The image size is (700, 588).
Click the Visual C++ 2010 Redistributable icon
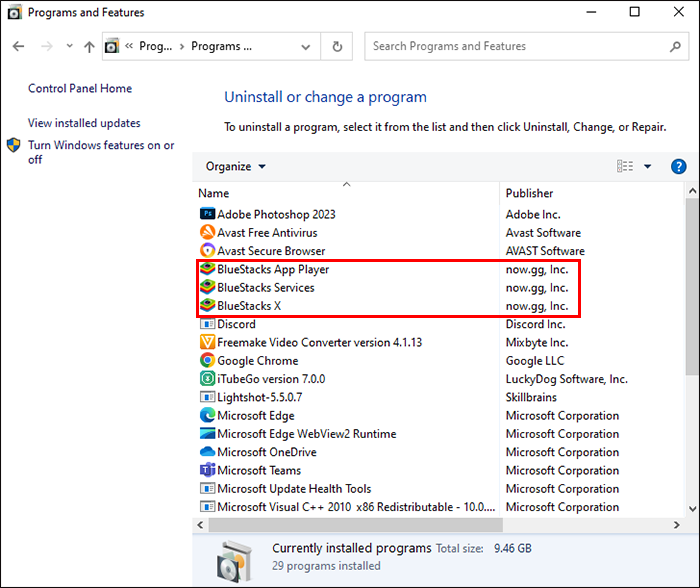click(x=207, y=507)
